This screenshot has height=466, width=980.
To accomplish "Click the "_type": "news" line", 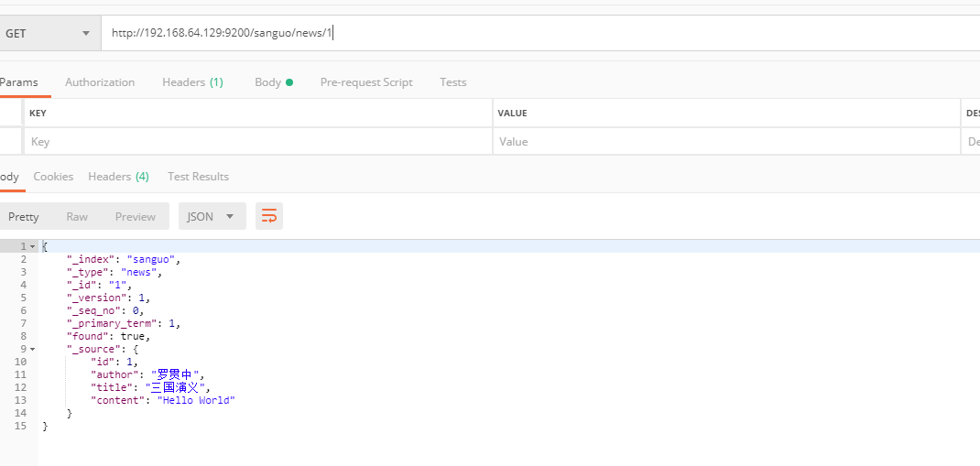I will (x=115, y=272).
